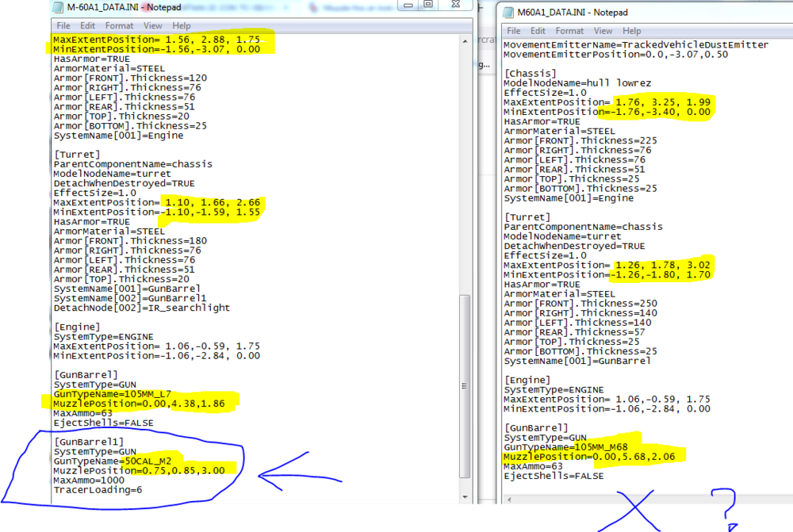Screen dimensions: 793x532
Task: Open Help menu in M-60A1_DATA.INI Notepad
Action: [182, 26]
